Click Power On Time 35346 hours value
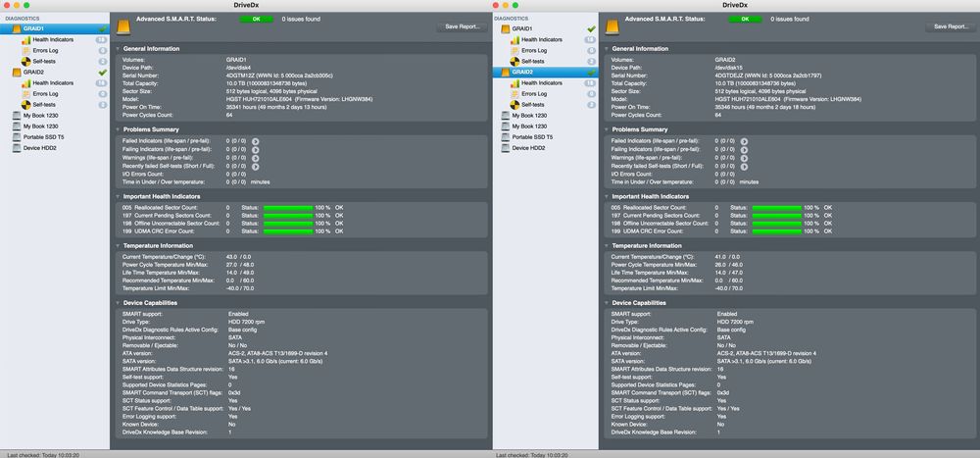The image size is (980, 458). point(765,108)
